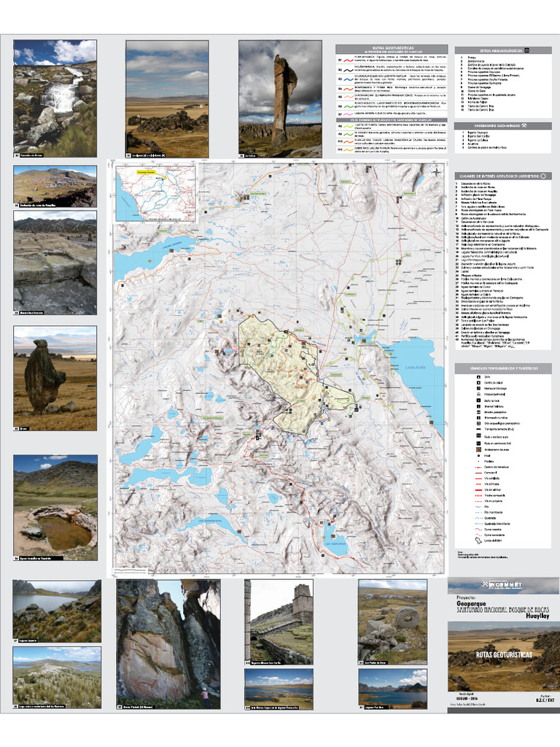Click the Curva maestra contour symbol in legend
The image size is (560, 747).
point(478,530)
